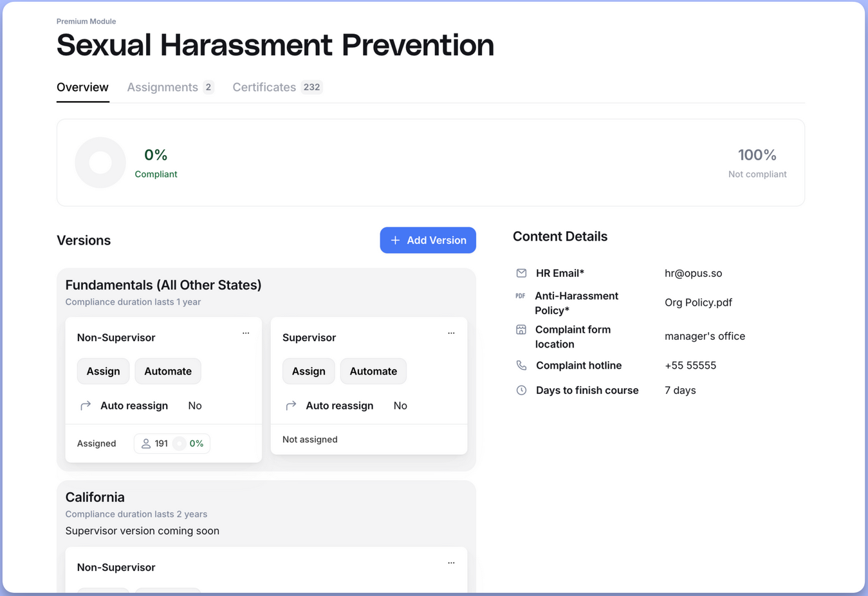Click the Complaint hotline label
The height and width of the screenshot is (596, 868).
(579, 366)
